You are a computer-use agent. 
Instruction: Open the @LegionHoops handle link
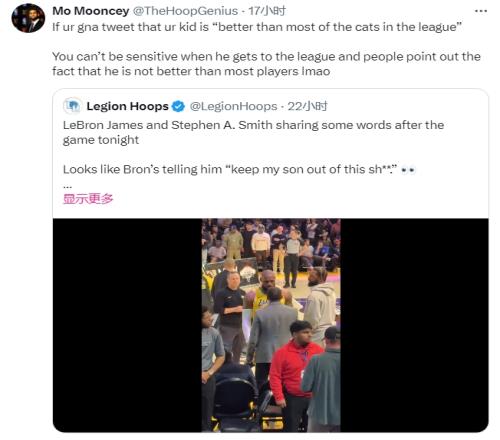click(x=233, y=106)
